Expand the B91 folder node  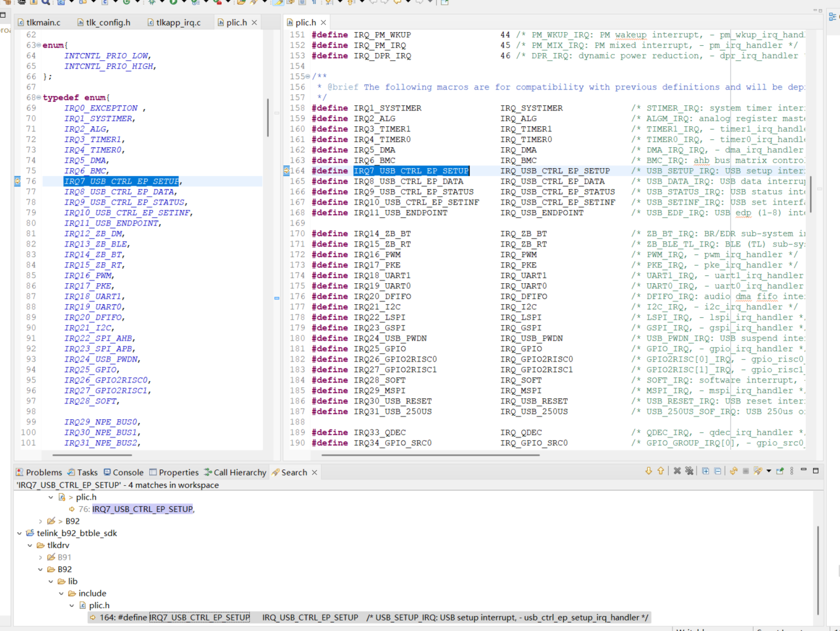pos(41,558)
